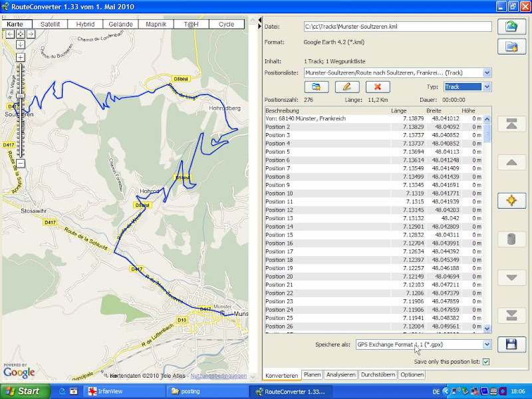Move position to bottom of list
The height and width of the screenshot is (399, 532).
point(511,315)
